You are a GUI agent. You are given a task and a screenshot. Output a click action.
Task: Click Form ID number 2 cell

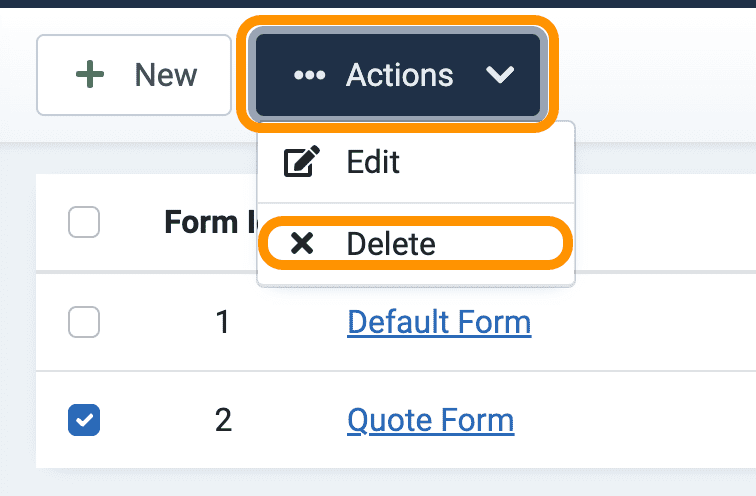click(223, 420)
